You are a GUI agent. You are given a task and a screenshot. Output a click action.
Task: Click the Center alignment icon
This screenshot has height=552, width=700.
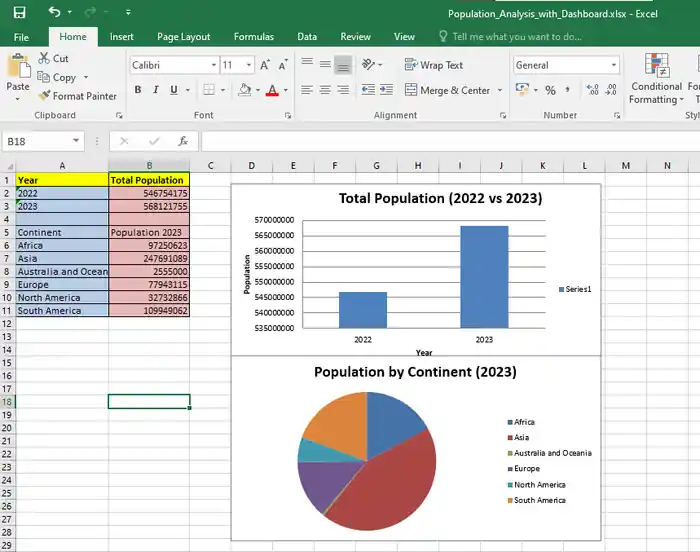[325, 90]
